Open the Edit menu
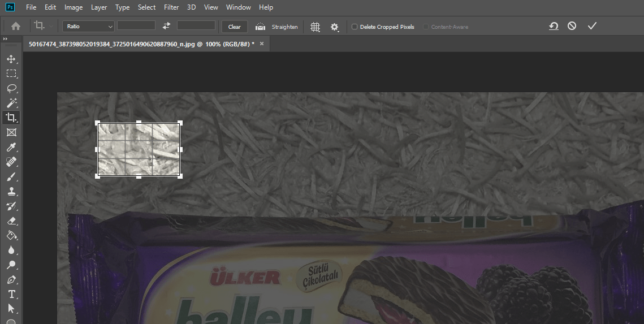644x324 pixels. coord(50,7)
